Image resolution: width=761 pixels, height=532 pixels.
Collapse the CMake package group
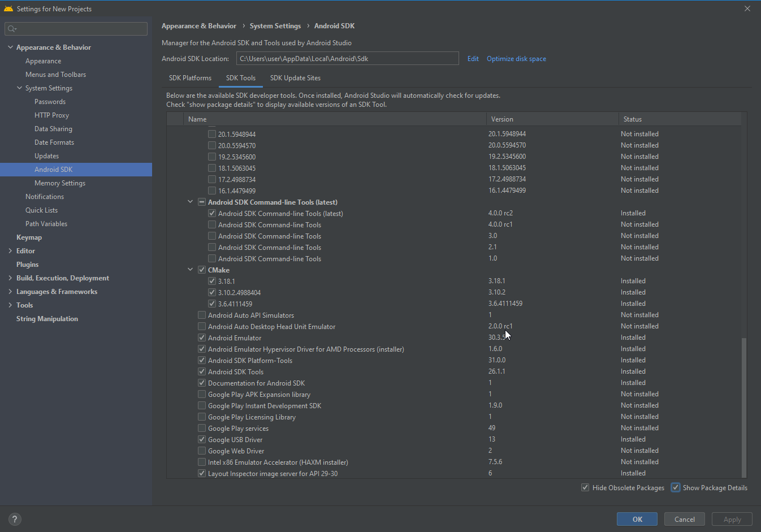coord(190,270)
